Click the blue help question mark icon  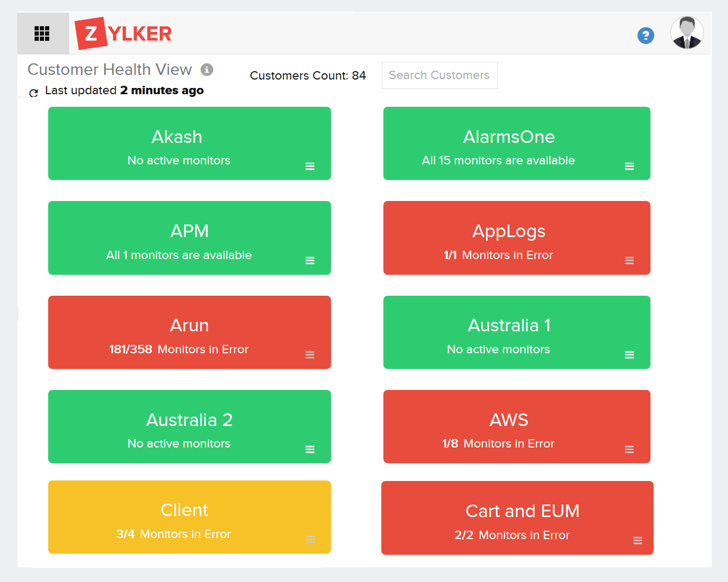645,36
